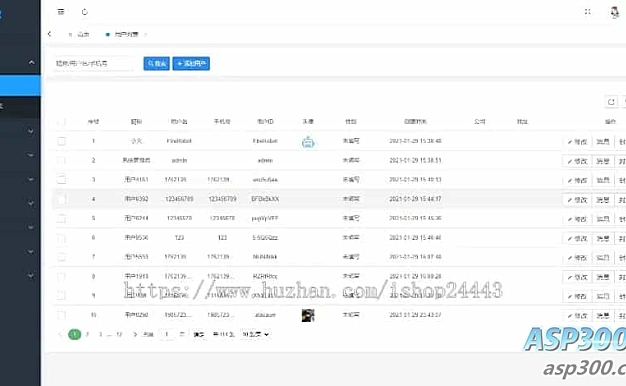Click the edit button for row 10
The width and height of the screenshot is (626, 386).
coord(577,316)
